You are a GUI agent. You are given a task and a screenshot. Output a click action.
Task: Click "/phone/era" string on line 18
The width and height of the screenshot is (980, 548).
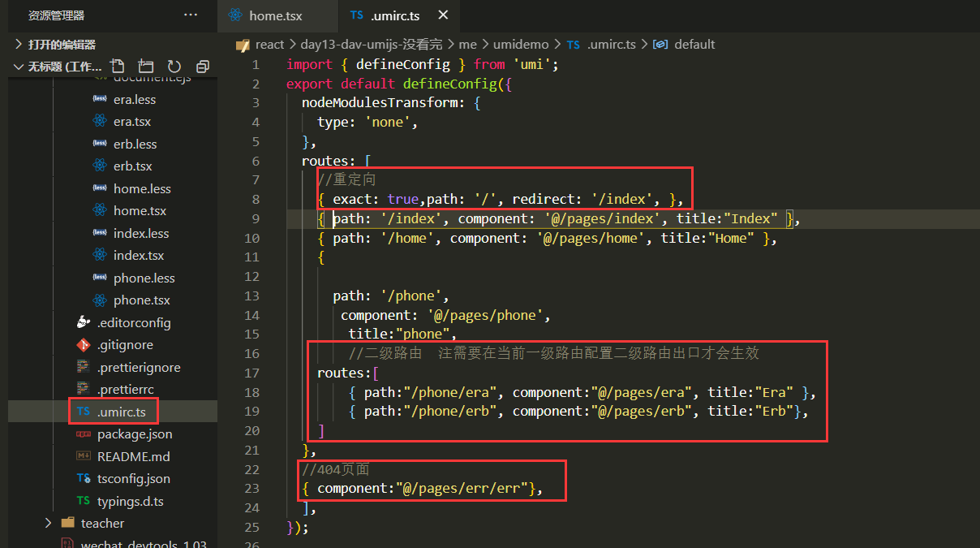point(450,392)
